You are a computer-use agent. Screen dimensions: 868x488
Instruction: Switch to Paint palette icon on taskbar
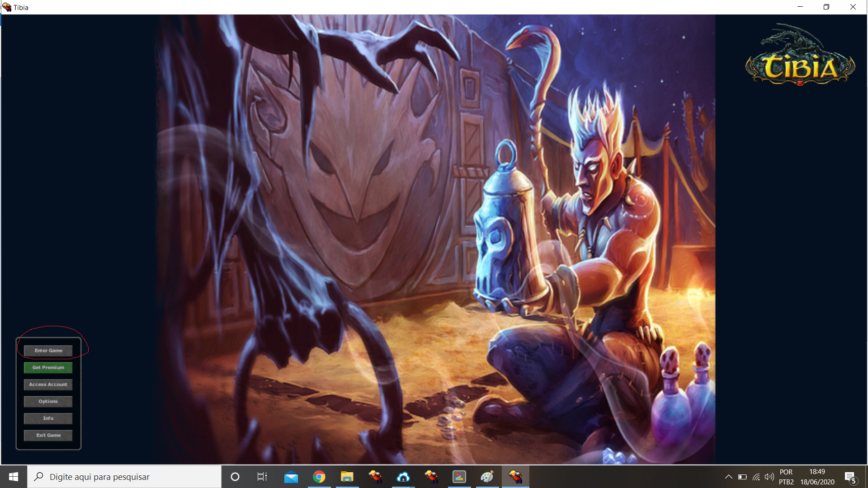pos(487,477)
